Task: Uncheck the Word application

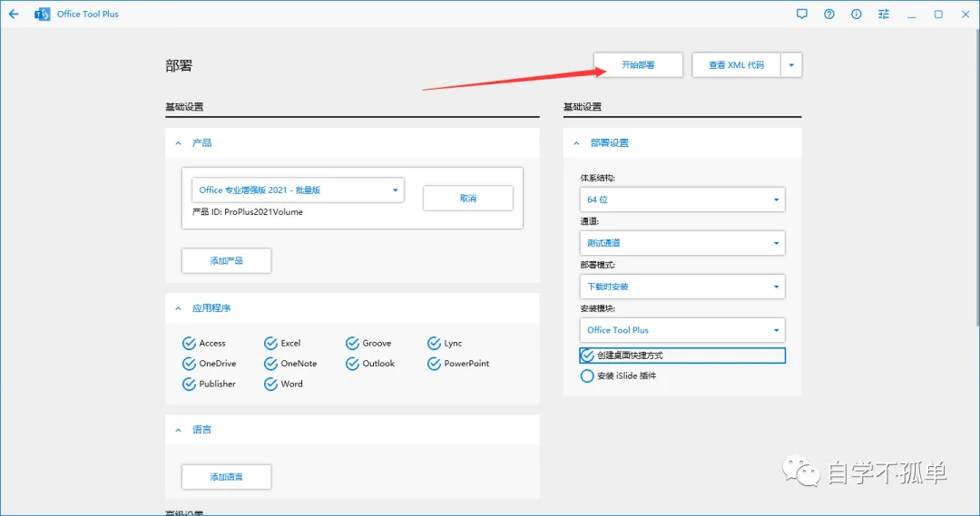Action: pos(270,384)
